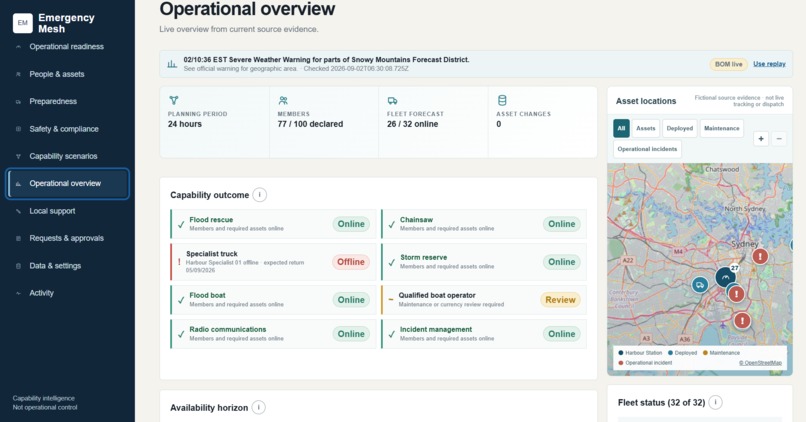Select the Deployed map filter

(x=680, y=129)
